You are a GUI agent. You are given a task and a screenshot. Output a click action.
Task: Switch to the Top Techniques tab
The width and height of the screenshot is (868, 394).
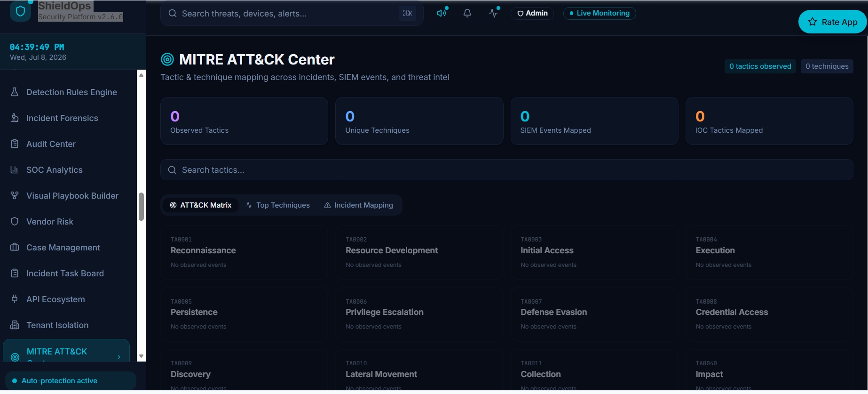pyautogui.click(x=277, y=205)
